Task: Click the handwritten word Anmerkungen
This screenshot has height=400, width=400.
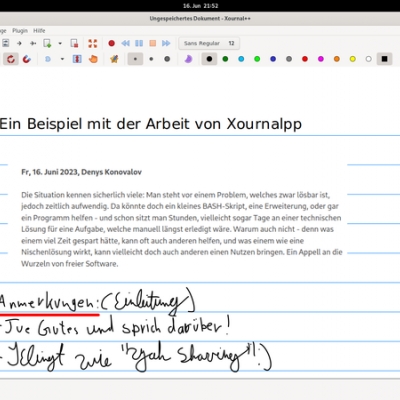Action: [x=47, y=303]
